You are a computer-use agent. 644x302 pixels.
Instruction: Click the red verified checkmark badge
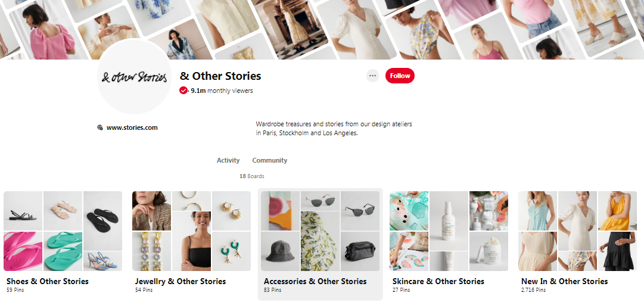(x=183, y=91)
